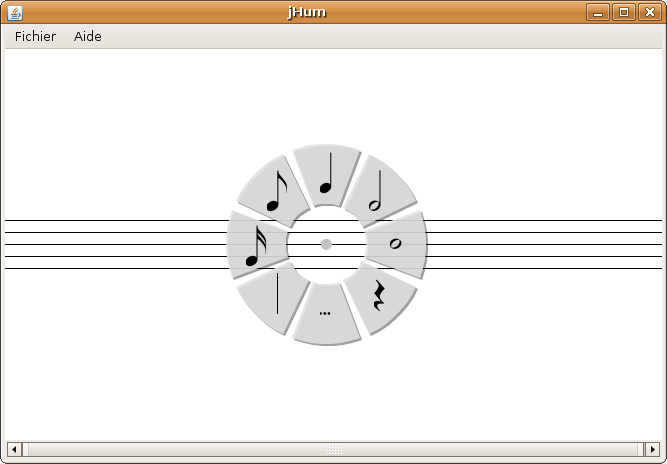Click the Java icon in title bar
667x464 pixels.
[15, 13]
